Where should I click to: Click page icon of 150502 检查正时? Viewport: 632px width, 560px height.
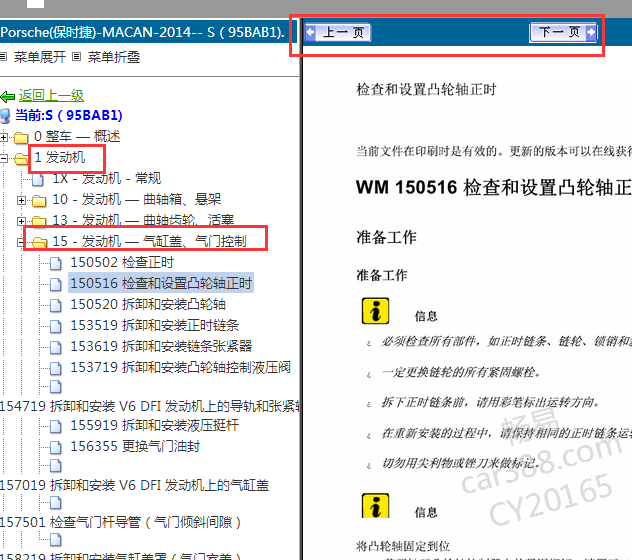tap(56, 263)
